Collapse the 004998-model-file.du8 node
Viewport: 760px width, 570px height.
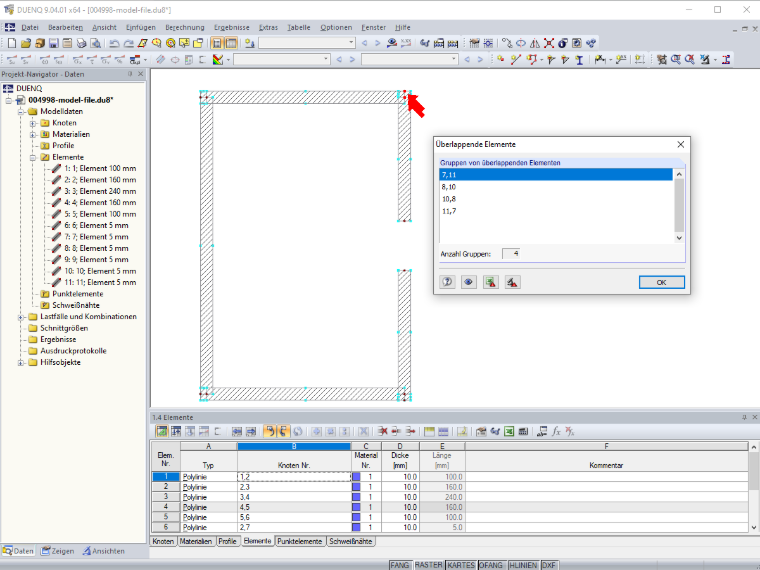[x=9, y=100]
